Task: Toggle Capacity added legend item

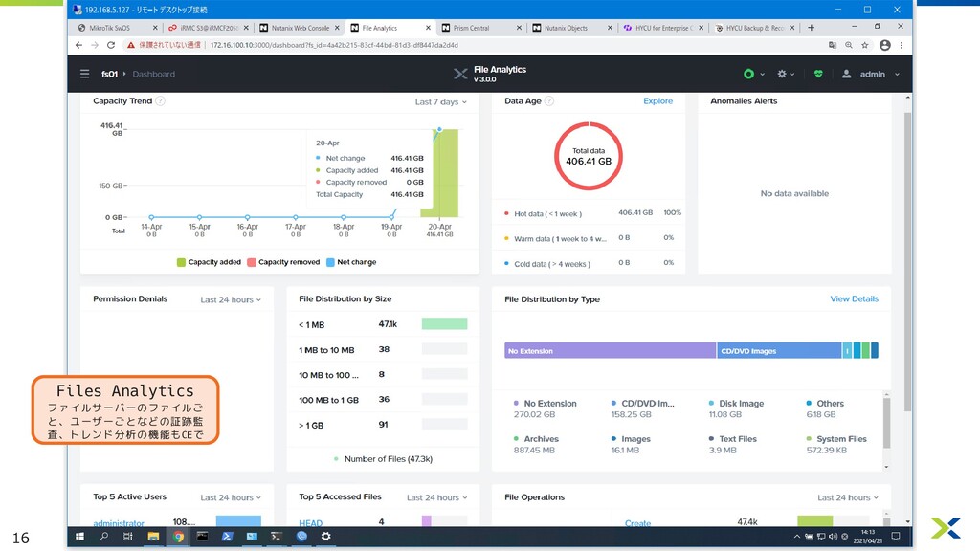Action: 209,262
